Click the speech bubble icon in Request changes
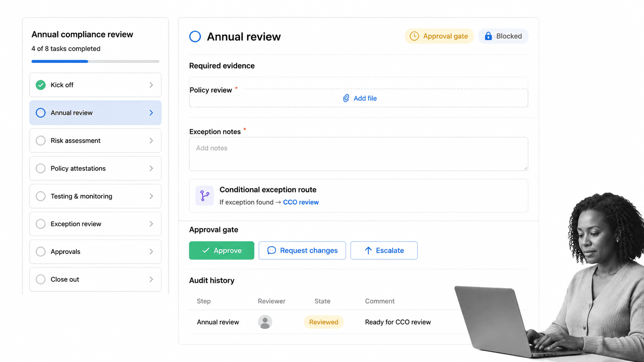644x362 pixels. click(x=272, y=250)
